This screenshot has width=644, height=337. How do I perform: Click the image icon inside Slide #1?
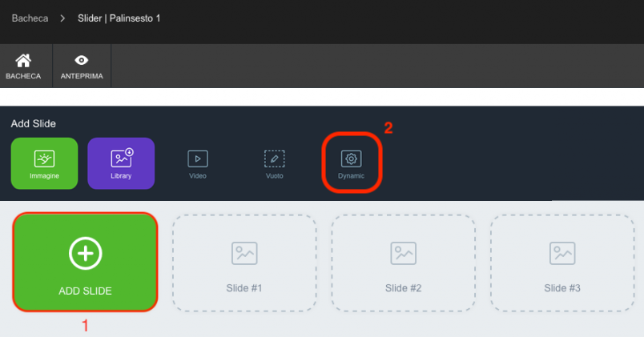pyautogui.click(x=244, y=253)
